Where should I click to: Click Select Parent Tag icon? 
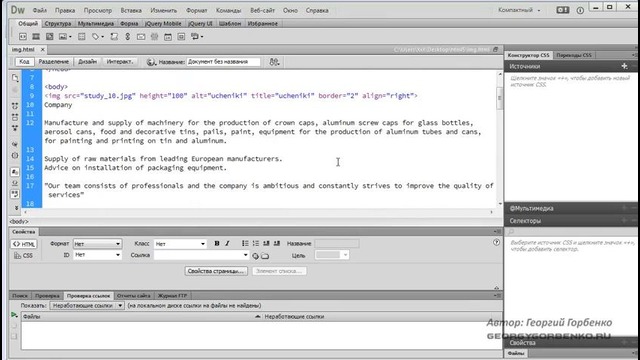point(15,144)
